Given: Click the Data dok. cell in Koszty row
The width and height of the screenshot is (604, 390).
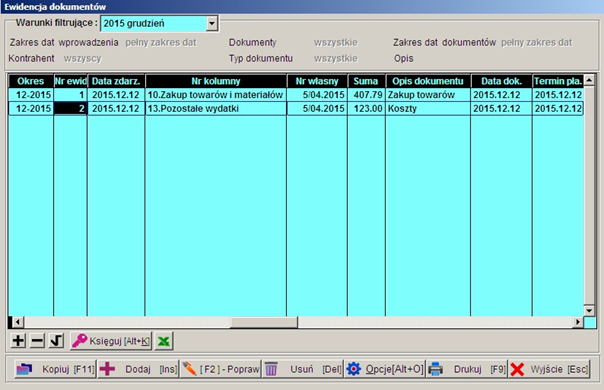Looking at the screenshot, I should coord(501,109).
